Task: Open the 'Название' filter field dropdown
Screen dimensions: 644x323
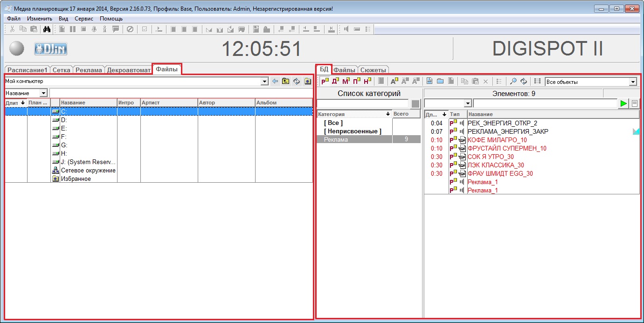Action: pyautogui.click(x=44, y=93)
